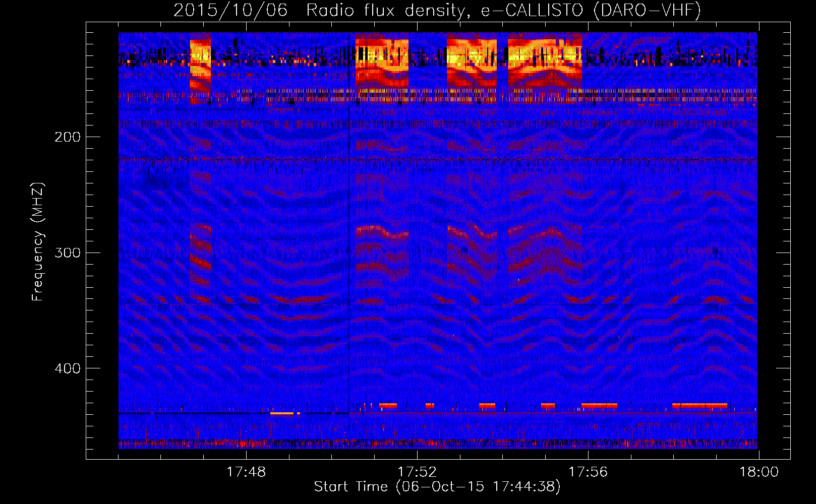Viewport: 816px width, 504px height.
Task: Click the 200 frequency tick label
Action: 68,137
